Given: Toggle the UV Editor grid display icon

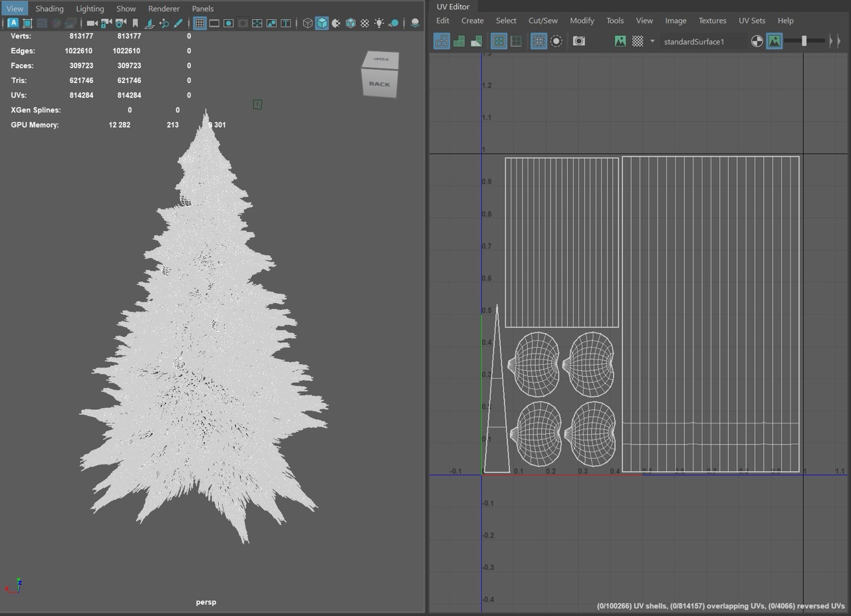Looking at the screenshot, I should pos(539,41).
